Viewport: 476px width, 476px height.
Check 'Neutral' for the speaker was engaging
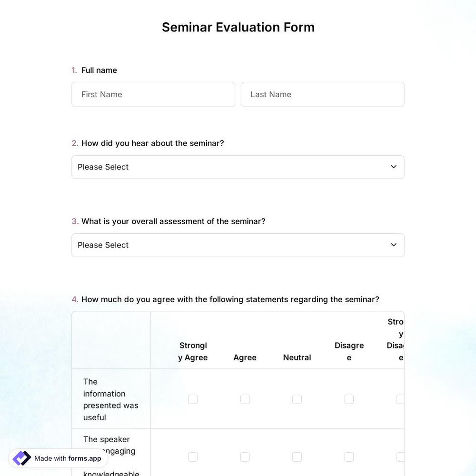pos(297,456)
